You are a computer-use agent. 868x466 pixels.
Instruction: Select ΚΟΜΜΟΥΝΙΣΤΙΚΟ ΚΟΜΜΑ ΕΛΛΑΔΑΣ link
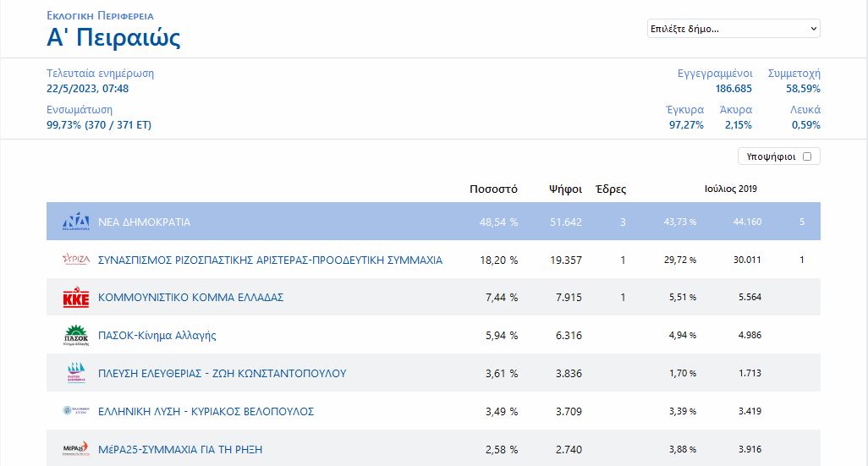[190, 298]
